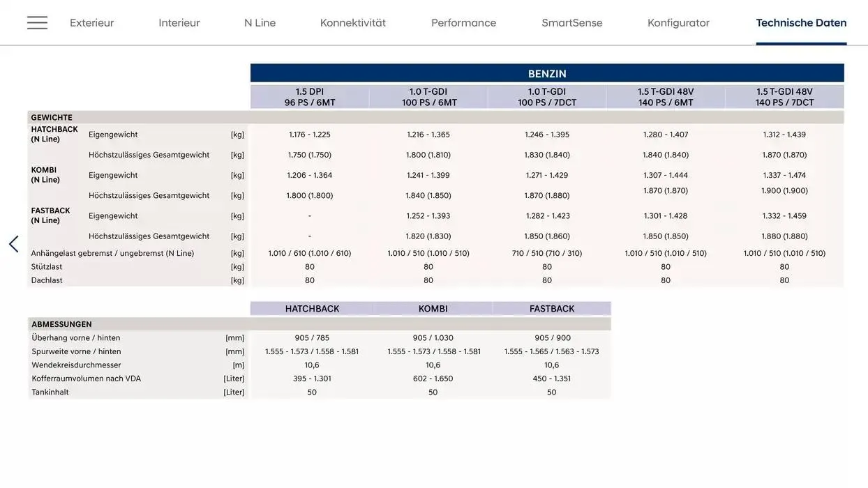The image size is (868, 488).
Task: Open the hamburger menu icon
Action: [38, 23]
